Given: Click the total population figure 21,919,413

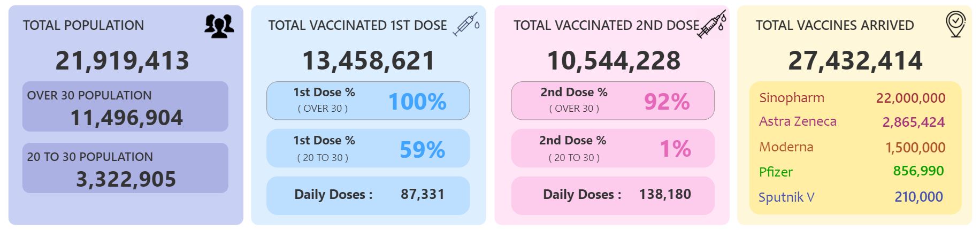Looking at the screenshot, I should [122, 60].
